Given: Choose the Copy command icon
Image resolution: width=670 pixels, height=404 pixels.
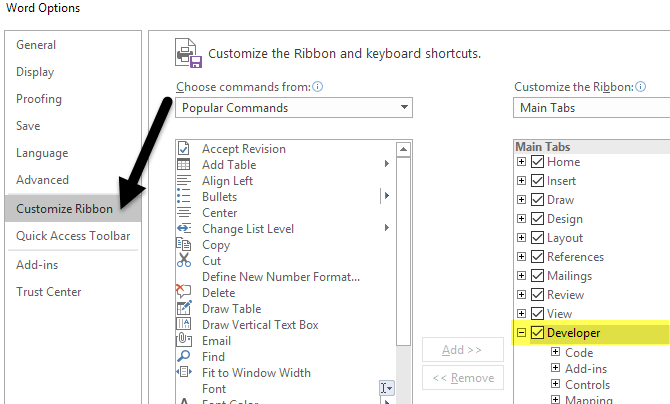Looking at the screenshot, I should [184, 245].
